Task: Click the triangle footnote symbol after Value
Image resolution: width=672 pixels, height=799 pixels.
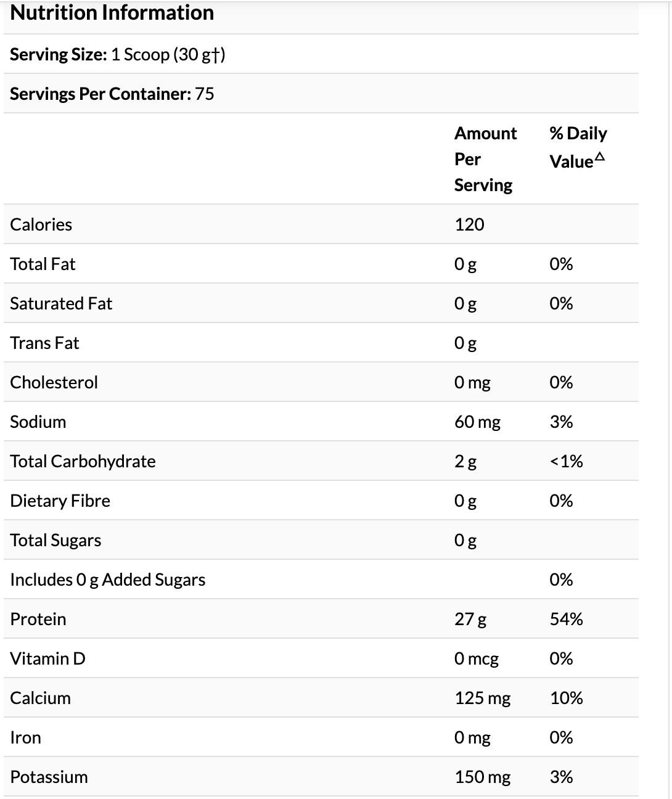Action: [600, 158]
